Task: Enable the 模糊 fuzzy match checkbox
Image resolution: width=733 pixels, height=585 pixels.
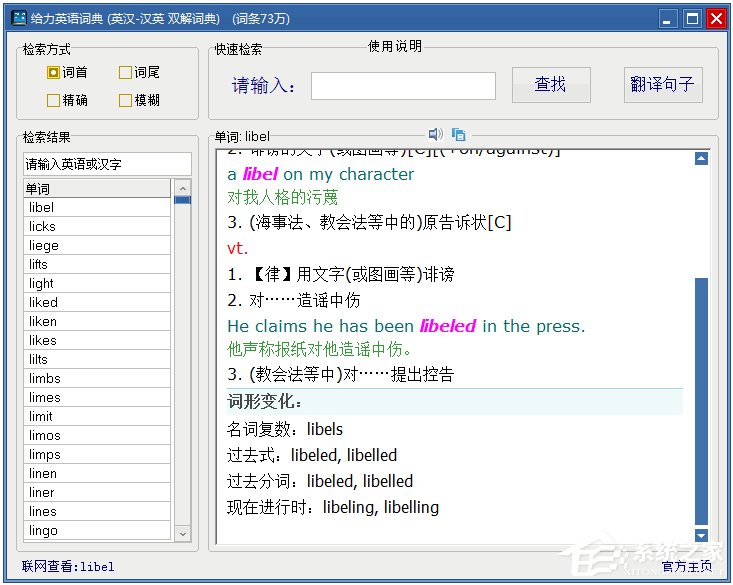Action: pyautogui.click(x=125, y=100)
